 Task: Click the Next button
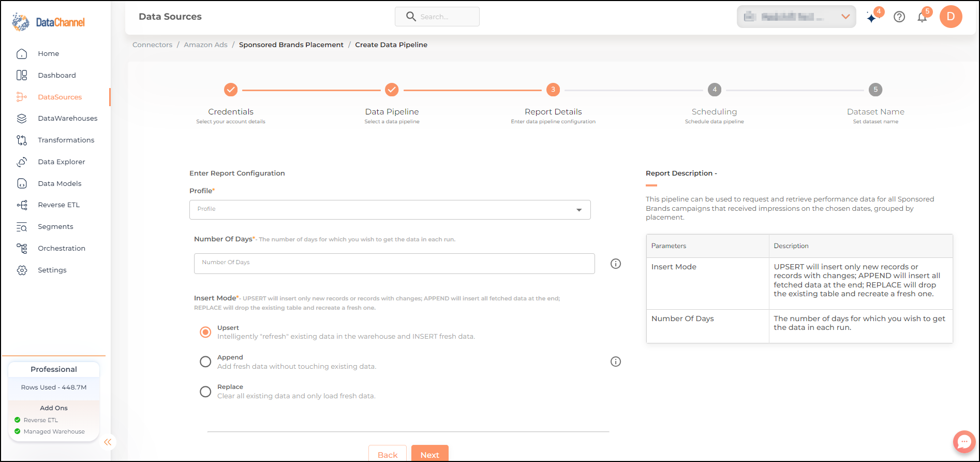[x=430, y=453]
